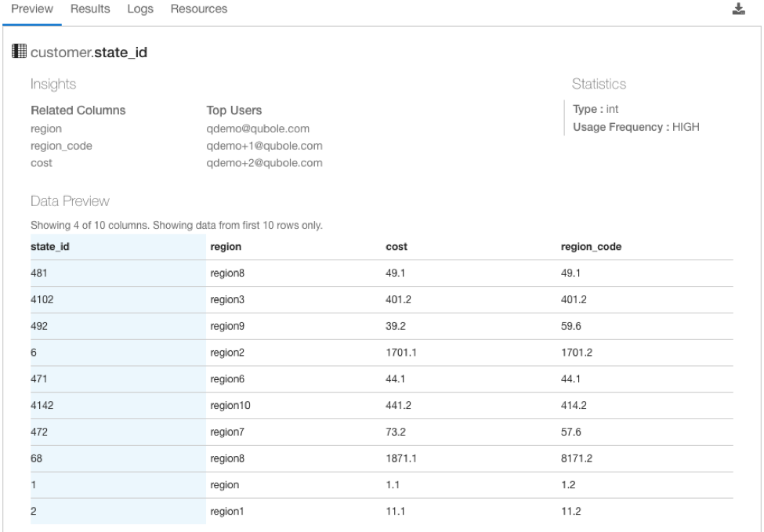Click the region3 cell
Image resolution: width=764 pixels, height=532 pixels.
click(227, 299)
